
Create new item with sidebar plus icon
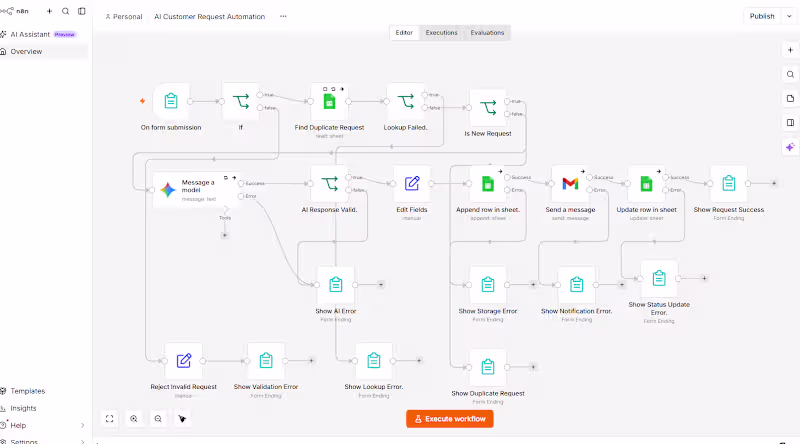click(49, 11)
